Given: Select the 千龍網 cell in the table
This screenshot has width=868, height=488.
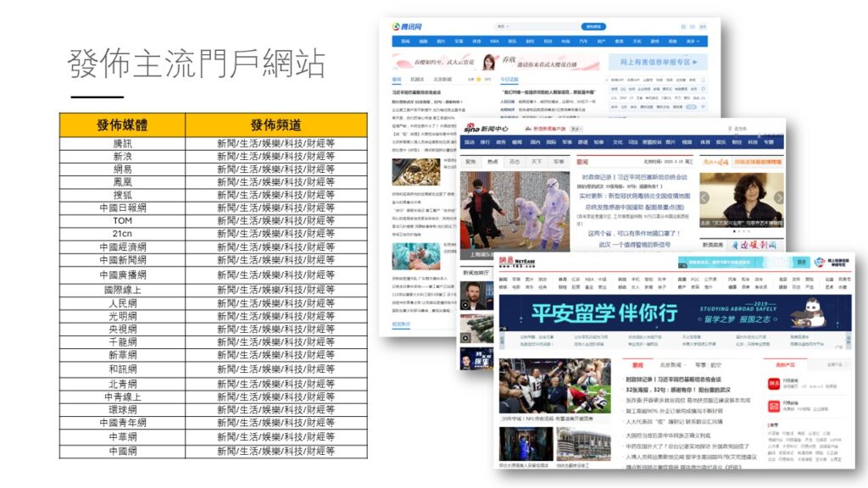Looking at the screenshot, I should [122, 342].
